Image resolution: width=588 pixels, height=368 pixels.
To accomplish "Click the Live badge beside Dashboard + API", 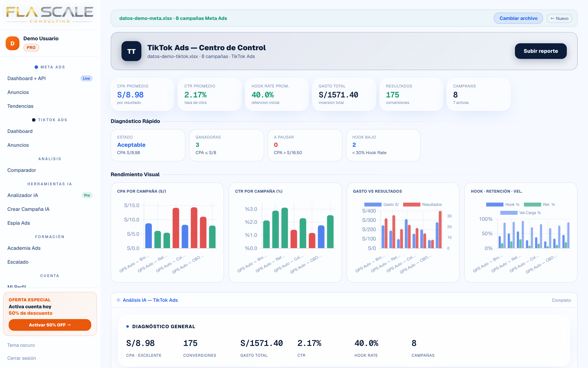I will (x=86, y=78).
